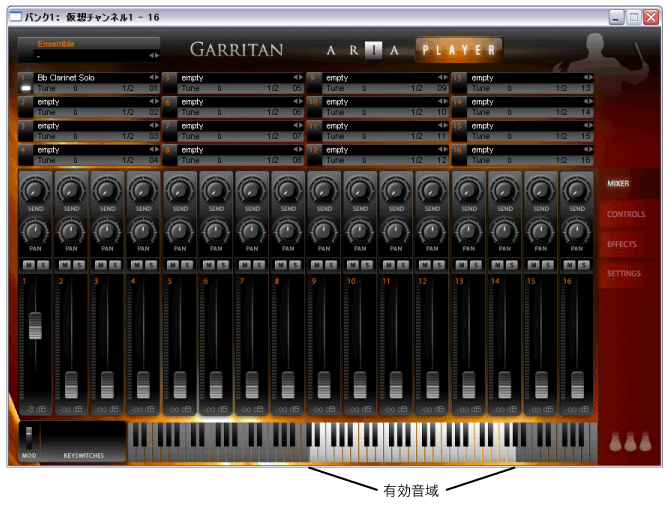666x505 pixels.
Task: Turn the SEND knob on channel 9
Action: point(324,190)
